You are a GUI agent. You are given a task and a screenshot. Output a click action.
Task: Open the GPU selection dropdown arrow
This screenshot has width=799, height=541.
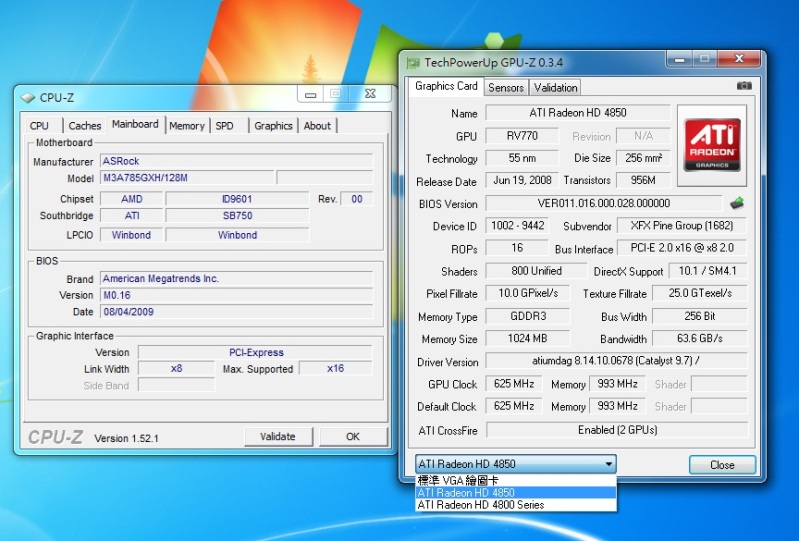608,464
